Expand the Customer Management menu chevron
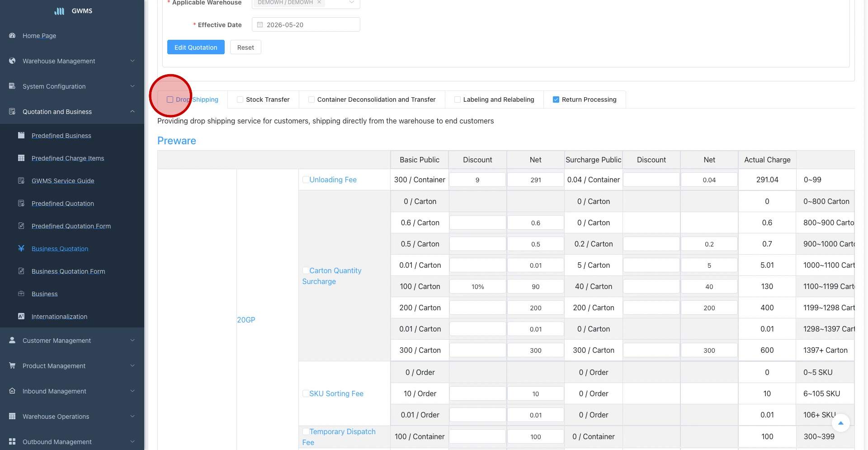Screen dimensions: 868x450 tap(132, 340)
